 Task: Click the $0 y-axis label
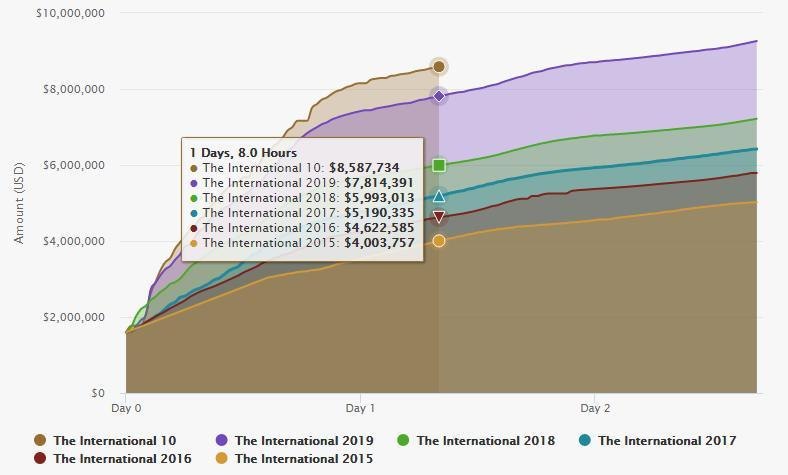point(98,394)
